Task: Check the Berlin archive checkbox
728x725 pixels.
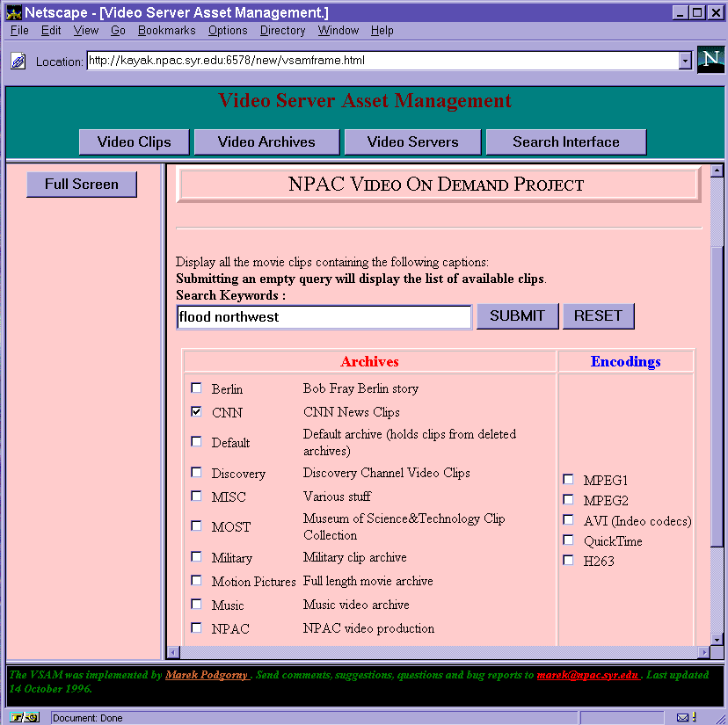Action: coord(196,388)
